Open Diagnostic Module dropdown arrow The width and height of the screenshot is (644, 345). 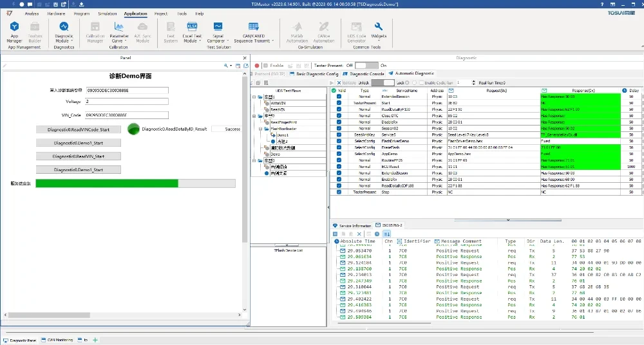[71, 41]
